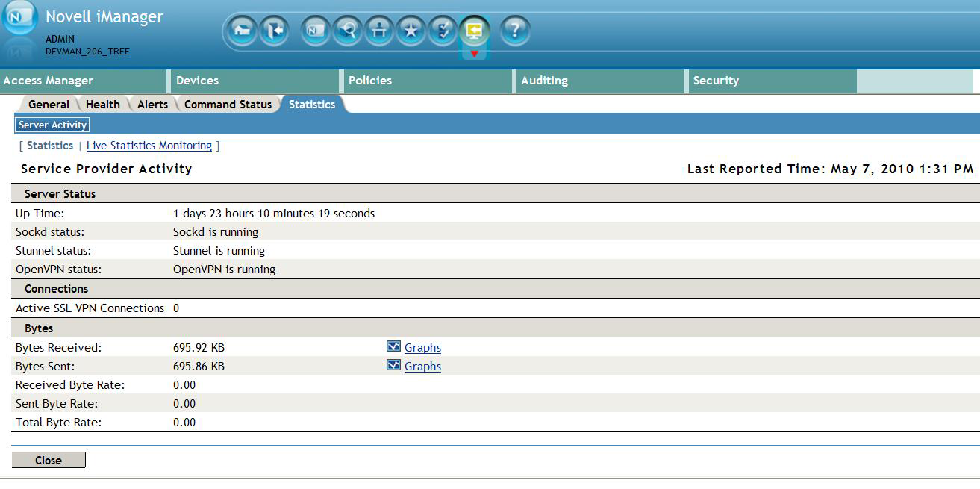Select the Server Activity sub-tab
980x489 pixels.
coord(52,125)
